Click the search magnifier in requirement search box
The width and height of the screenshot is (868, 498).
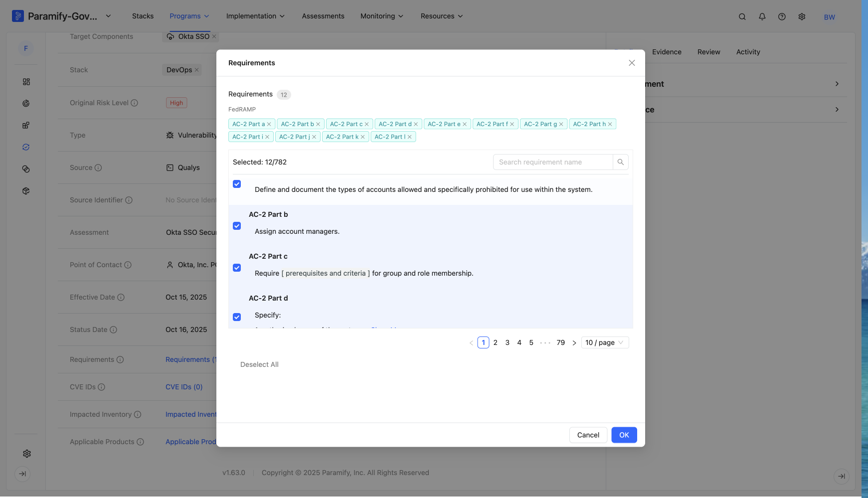tap(620, 162)
